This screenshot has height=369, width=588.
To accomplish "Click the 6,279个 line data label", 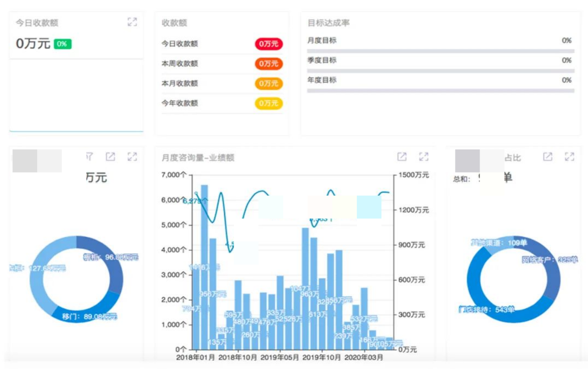I will pyautogui.click(x=195, y=201).
